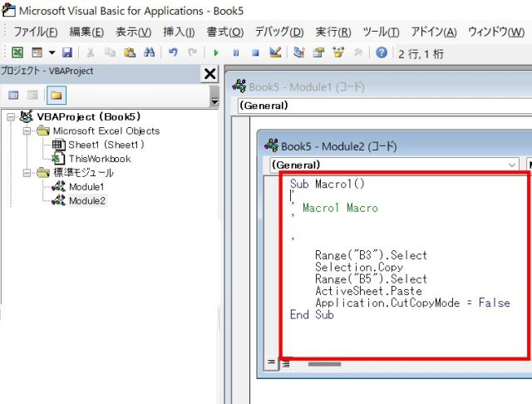
Task: Save the workbook with the floppy disk icon
Action: tap(66, 52)
